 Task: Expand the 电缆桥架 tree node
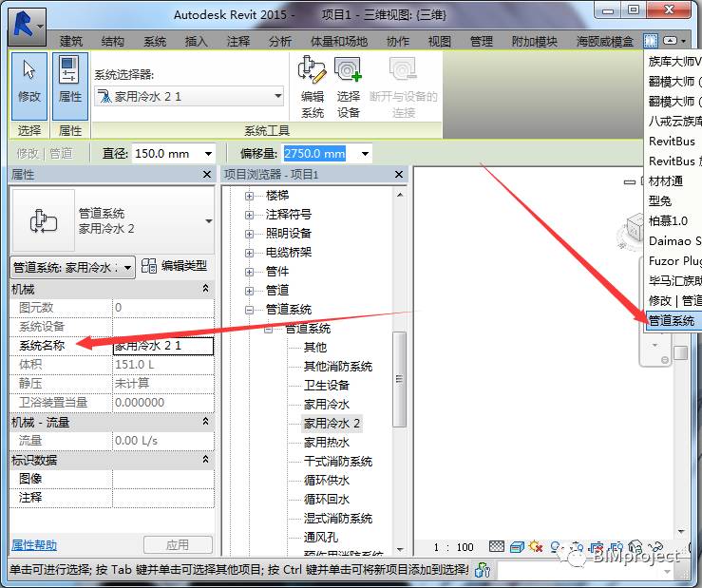coord(250,253)
